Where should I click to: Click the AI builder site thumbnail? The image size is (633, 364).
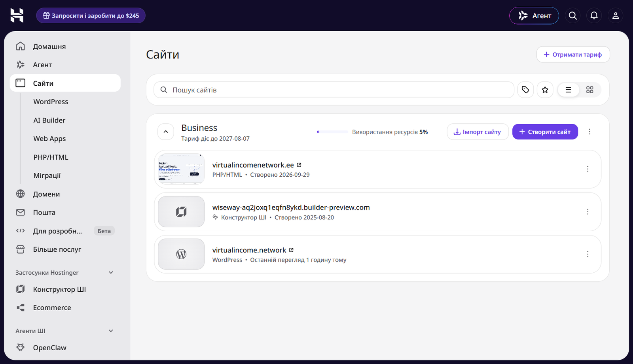pos(181,212)
